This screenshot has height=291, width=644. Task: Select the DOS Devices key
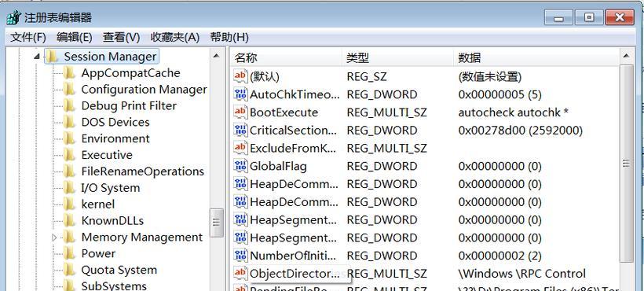[115, 122]
